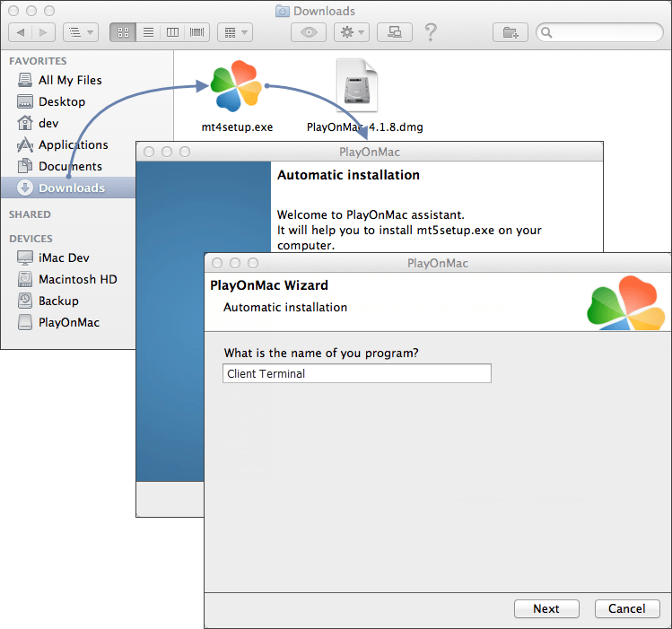672x629 pixels.
Task: Select the PlayOnMac dmg disk image icon
Action: pos(357,85)
